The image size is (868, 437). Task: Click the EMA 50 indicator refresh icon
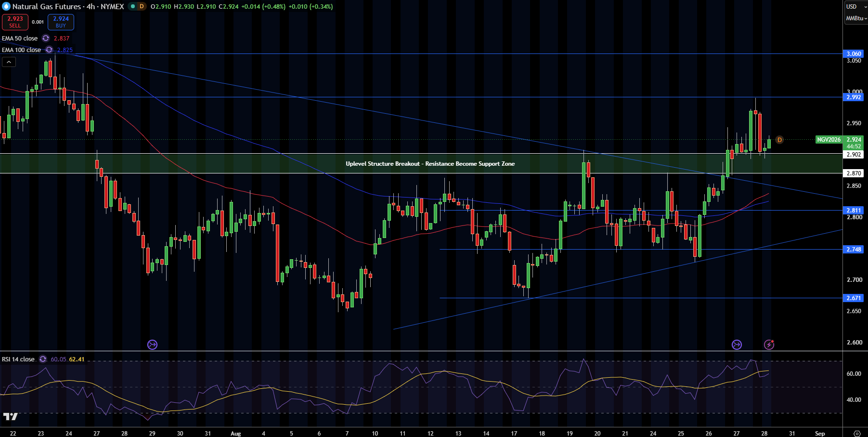(46, 38)
